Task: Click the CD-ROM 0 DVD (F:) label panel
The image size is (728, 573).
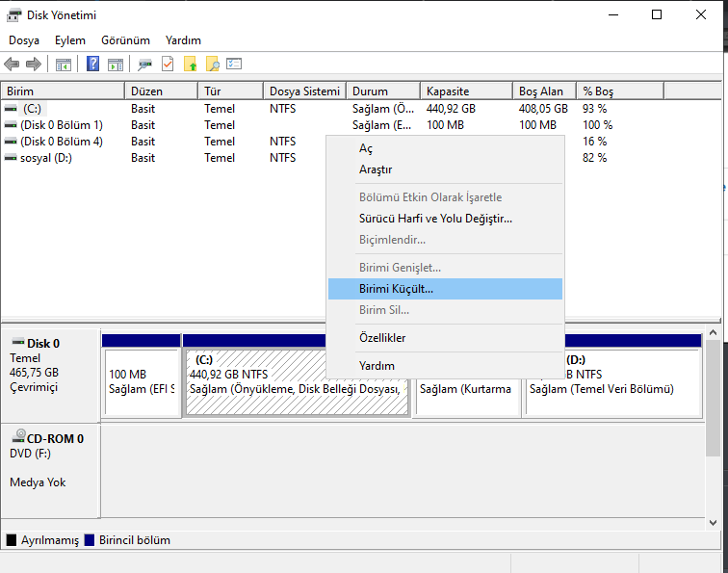Action: [x=51, y=470]
